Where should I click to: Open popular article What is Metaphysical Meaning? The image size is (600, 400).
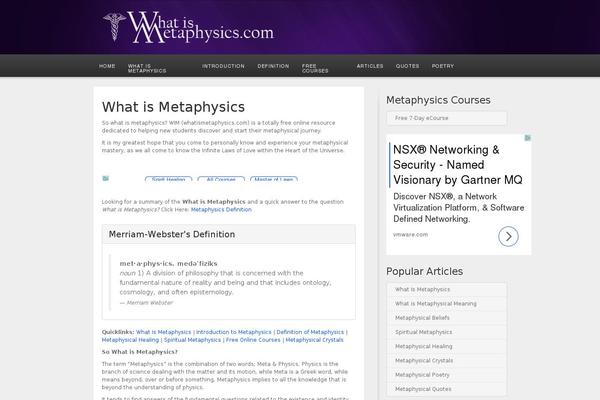447,304
